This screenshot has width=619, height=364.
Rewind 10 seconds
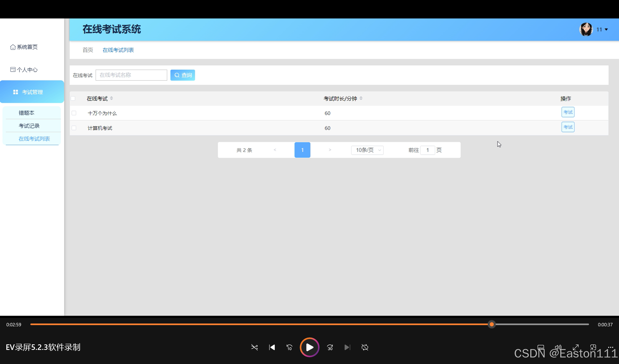(289, 347)
